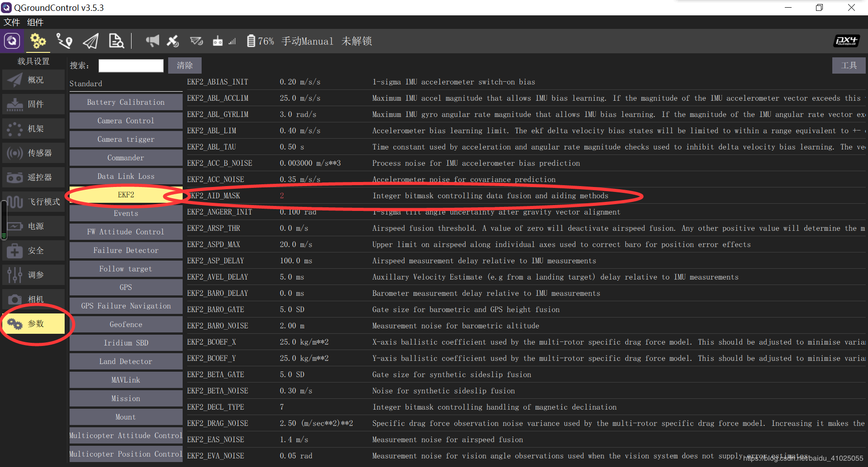Open the 参数 parameters page
This screenshot has height=467, width=868.
tap(33, 324)
